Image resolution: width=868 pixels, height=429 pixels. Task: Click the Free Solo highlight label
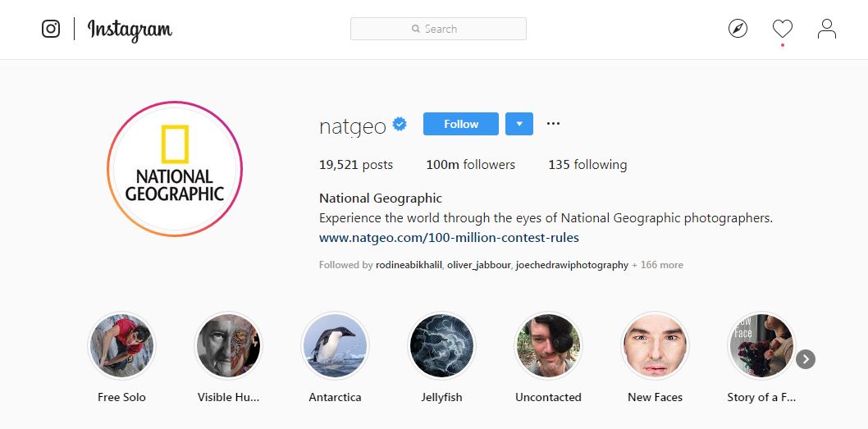coord(121,398)
